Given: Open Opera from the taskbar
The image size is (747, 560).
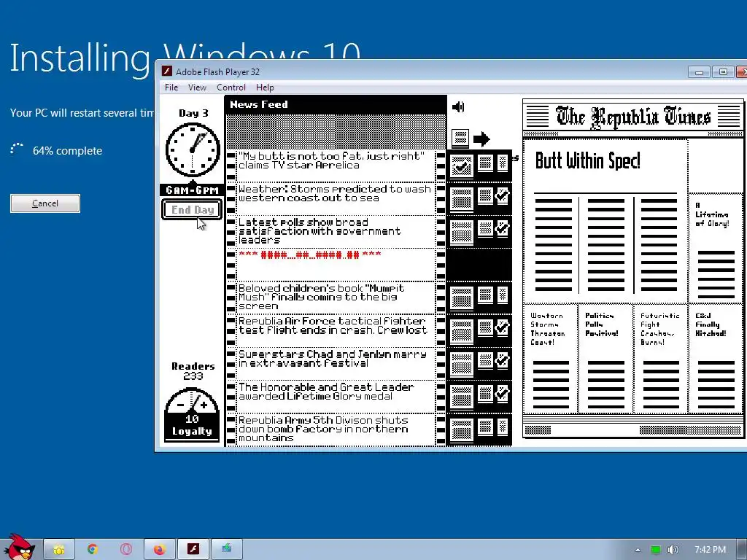Looking at the screenshot, I should click(125, 550).
